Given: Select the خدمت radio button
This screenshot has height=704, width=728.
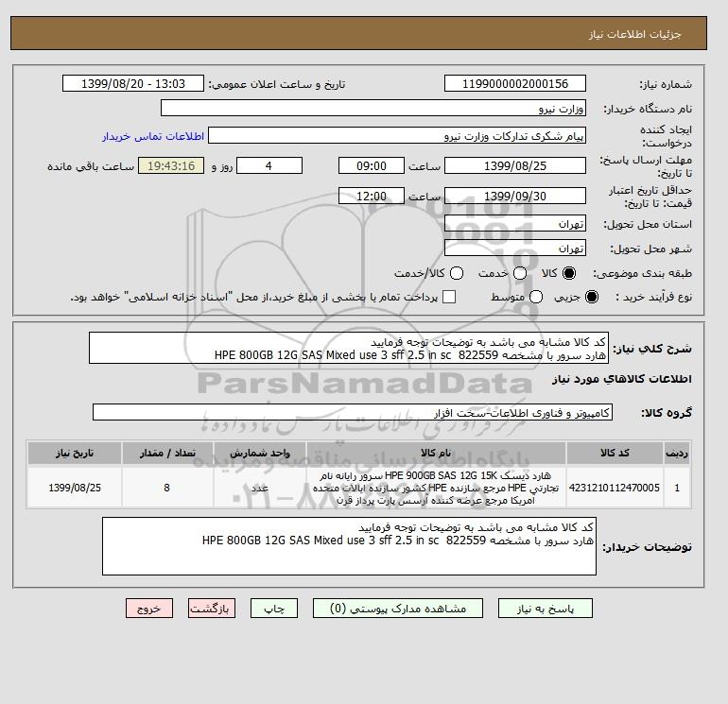Looking at the screenshot, I should click(x=520, y=273).
